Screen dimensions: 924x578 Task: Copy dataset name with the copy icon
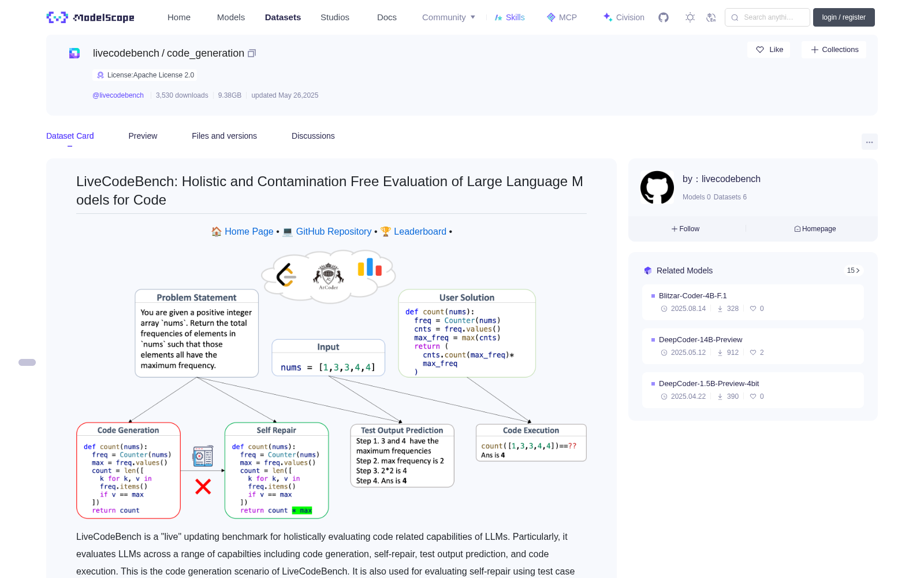(252, 53)
